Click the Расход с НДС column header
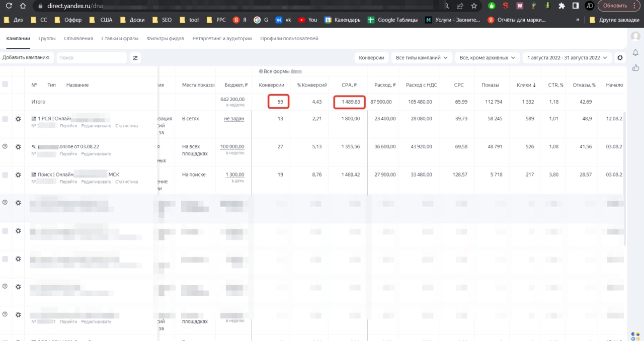The height and width of the screenshot is (341, 644). coord(421,85)
